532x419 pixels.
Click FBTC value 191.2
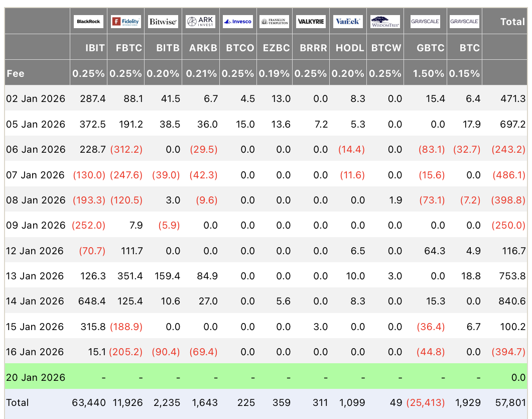point(130,124)
